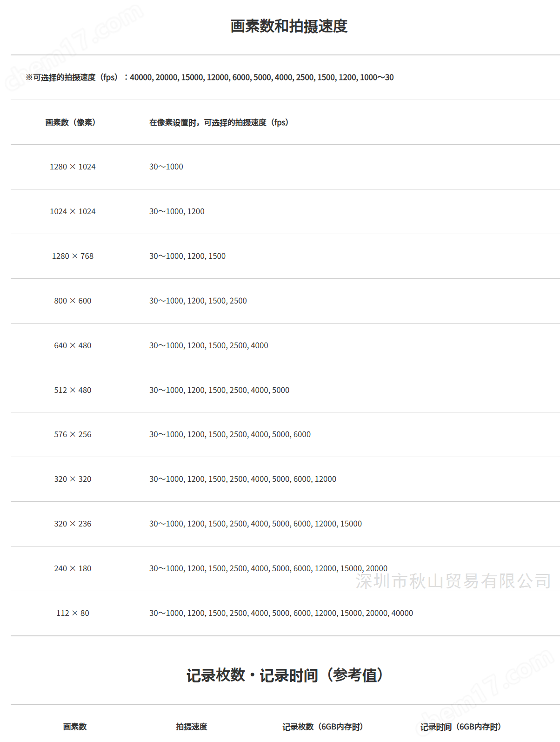Image resolution: width=560 pixels, height=742 pixels.
Task: Select the 1280 × 1024 resolution cell
Action: (73, 167)
